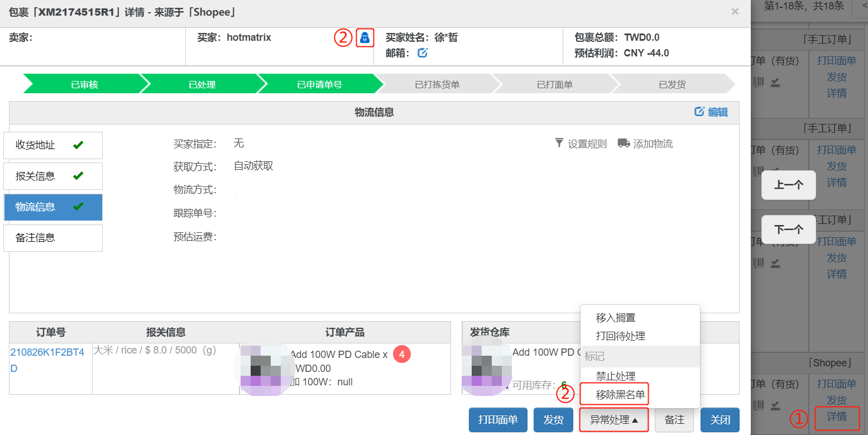The image size is (868, 435).
Task: Click the red 4 quantity badge
Action: point(401,354)
